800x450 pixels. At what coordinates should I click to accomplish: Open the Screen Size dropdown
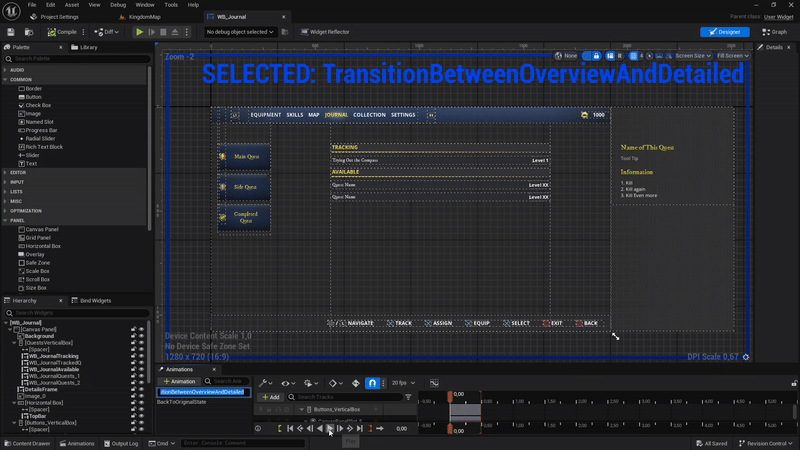[x=694, y=56]
